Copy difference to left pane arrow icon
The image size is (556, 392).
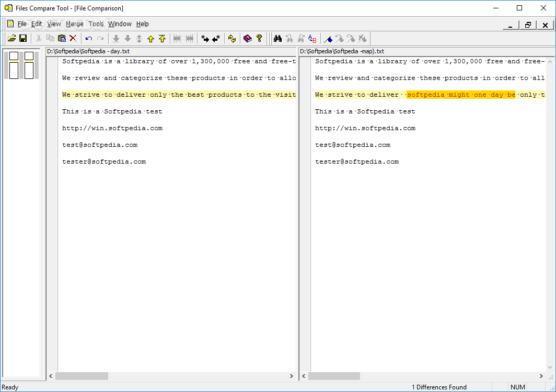(216, 38)
